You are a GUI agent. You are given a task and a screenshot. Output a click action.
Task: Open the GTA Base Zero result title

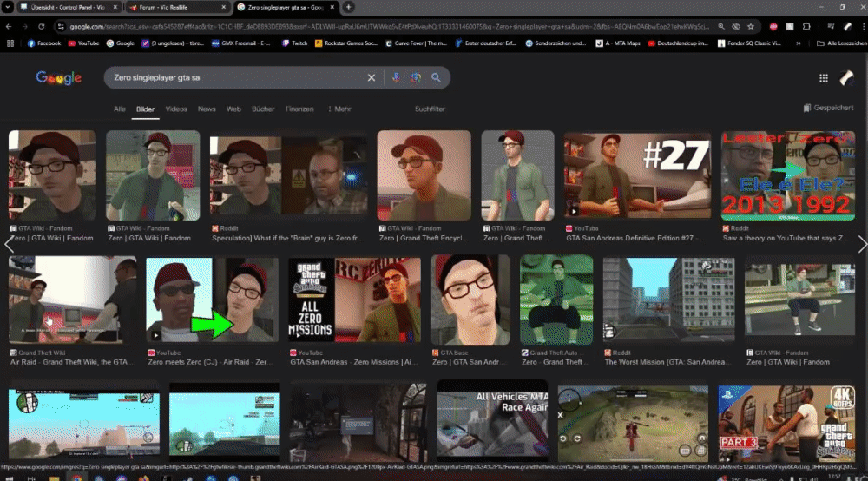click(467, 362)
